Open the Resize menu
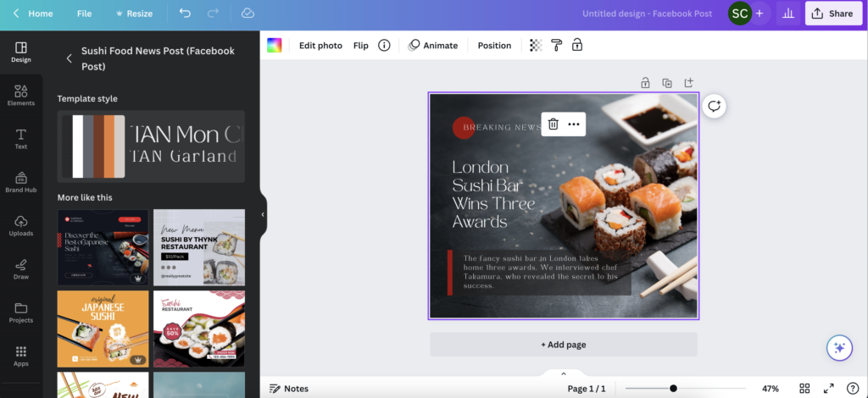The width and height of the screenshot is (868, 398). tap(134, 14)
